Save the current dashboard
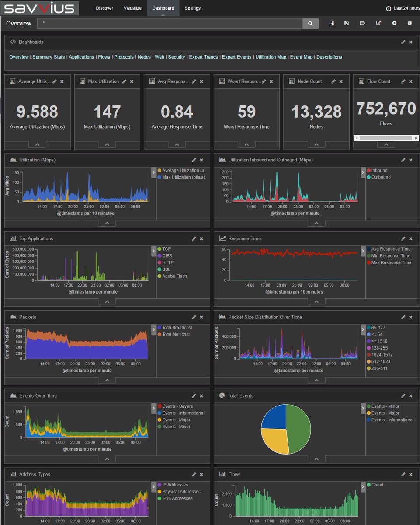 tap(347, 23)
